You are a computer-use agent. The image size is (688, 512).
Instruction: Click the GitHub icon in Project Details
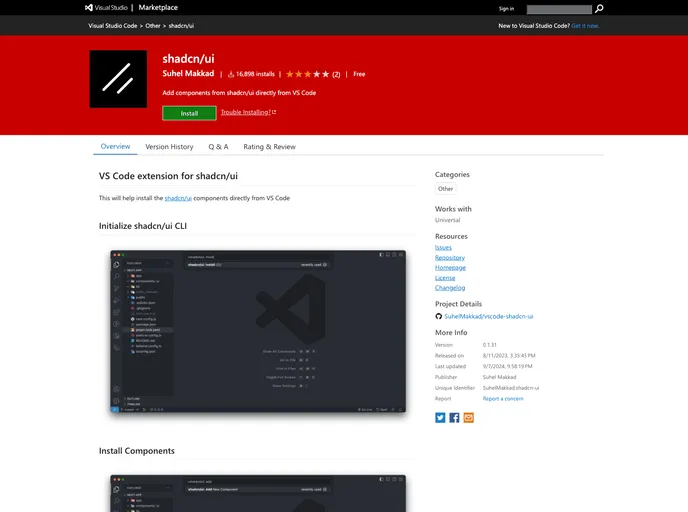(x=438, y=316)
